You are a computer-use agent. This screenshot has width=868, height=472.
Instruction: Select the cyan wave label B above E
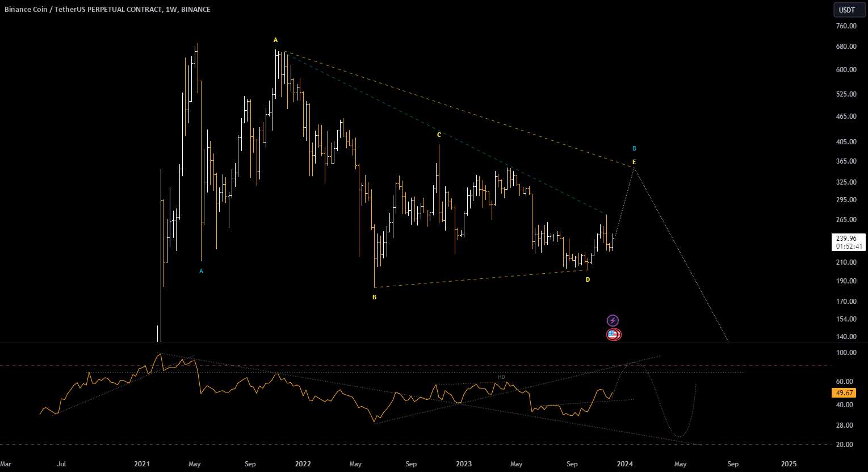coord(634,148)
